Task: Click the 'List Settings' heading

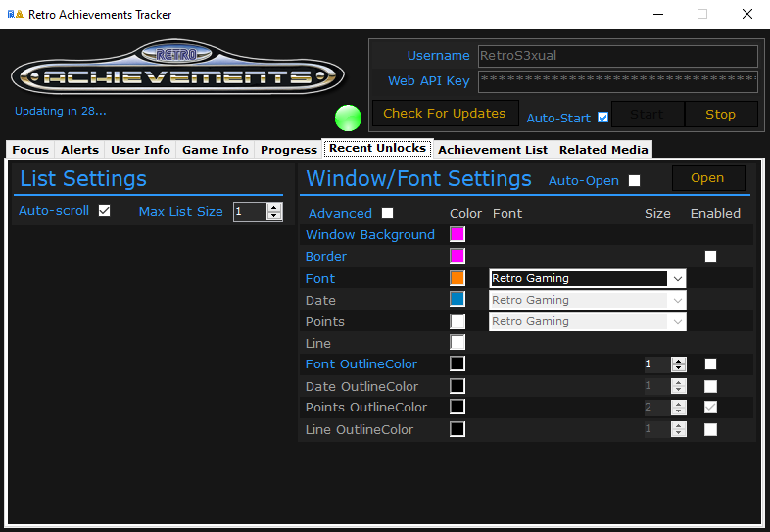Action: (83, 179)
